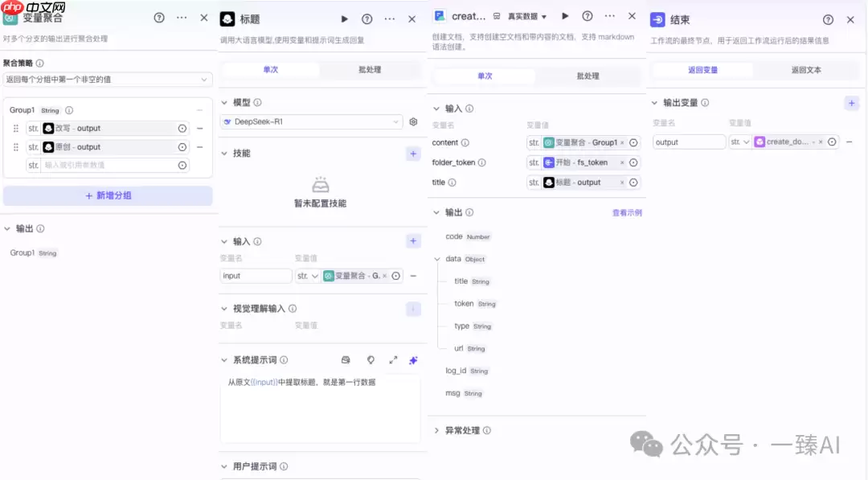
Task: Collapse the 输出 section in create_doc node
Action: (436, 213)
